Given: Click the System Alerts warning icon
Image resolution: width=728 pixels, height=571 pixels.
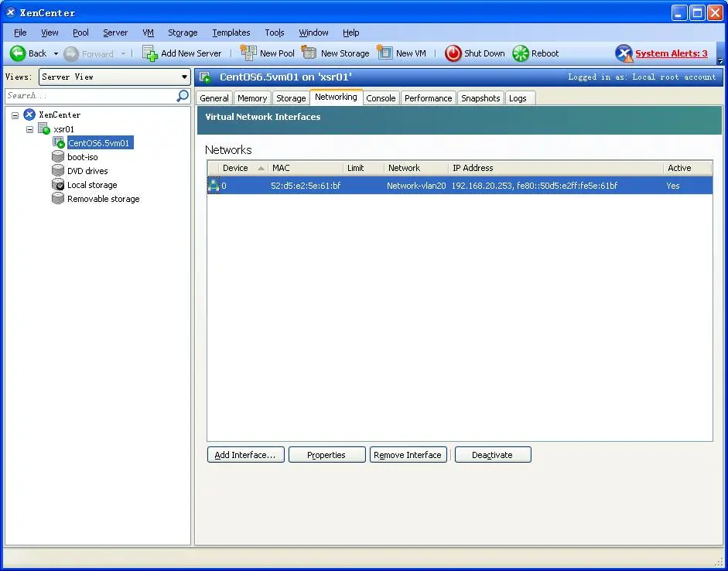Looking at the screenshot, I should click(624, 53).
